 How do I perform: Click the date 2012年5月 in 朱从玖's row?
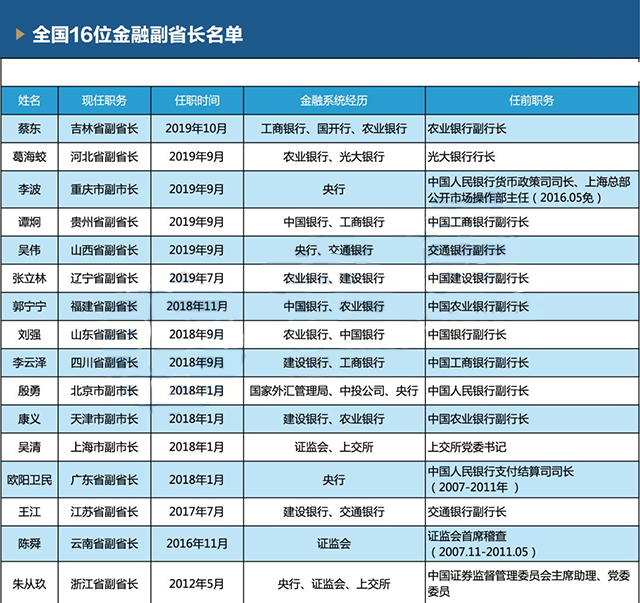point(196,584)
